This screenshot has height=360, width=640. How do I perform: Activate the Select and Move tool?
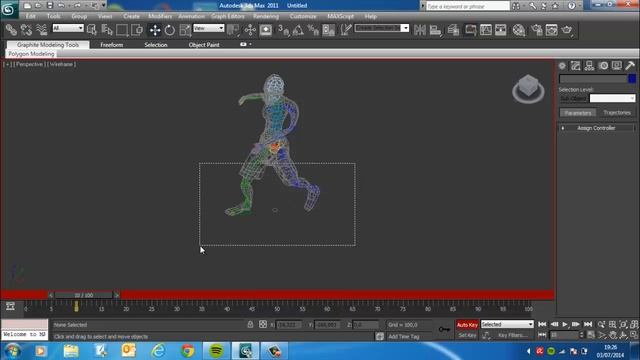click(x=155, y=30)
